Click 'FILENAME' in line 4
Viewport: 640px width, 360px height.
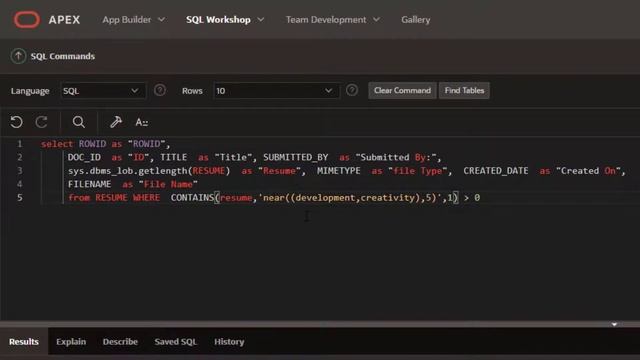89,184
